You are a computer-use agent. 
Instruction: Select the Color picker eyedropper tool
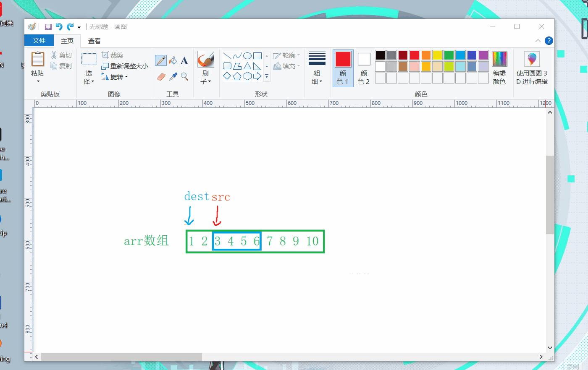click(x=173, y=76)
